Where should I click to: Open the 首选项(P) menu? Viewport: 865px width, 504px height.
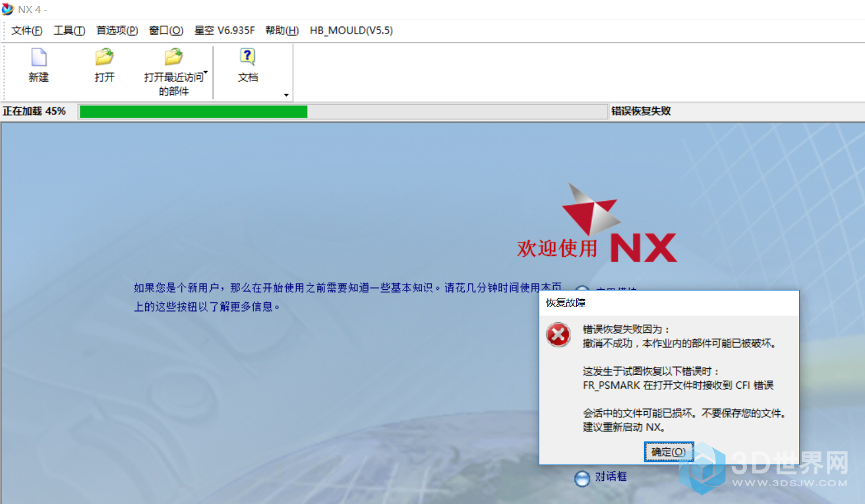point(117,30)
